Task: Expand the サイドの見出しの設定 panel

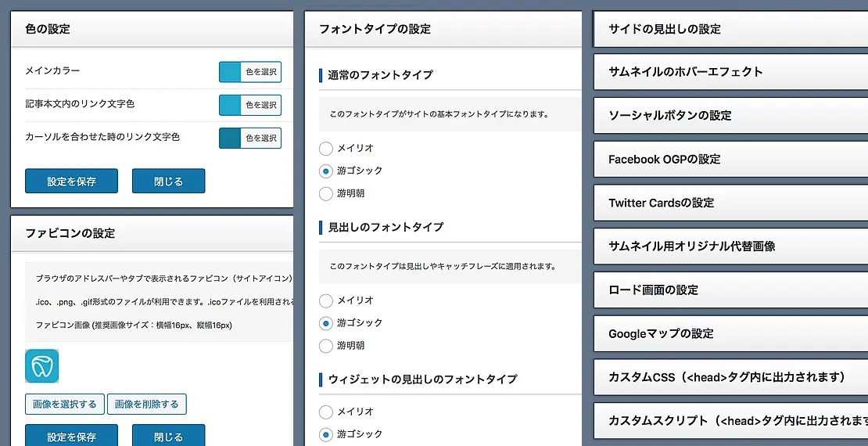Action: (730, 29)
